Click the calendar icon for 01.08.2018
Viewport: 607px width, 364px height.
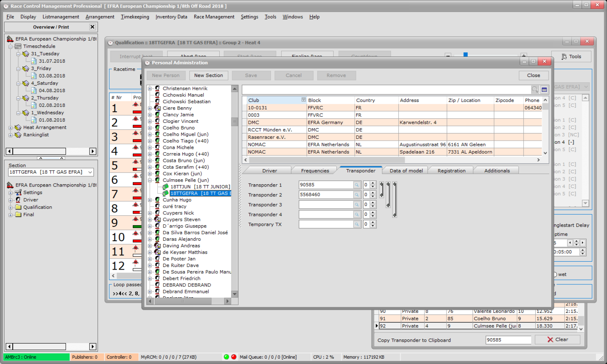coord(33,120)
